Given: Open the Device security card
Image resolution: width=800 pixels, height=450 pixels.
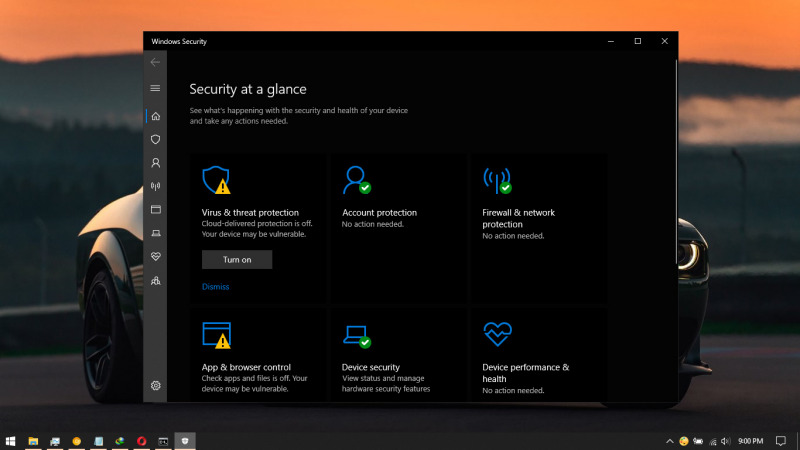Looking at the screenshot, I should point(398,355).
